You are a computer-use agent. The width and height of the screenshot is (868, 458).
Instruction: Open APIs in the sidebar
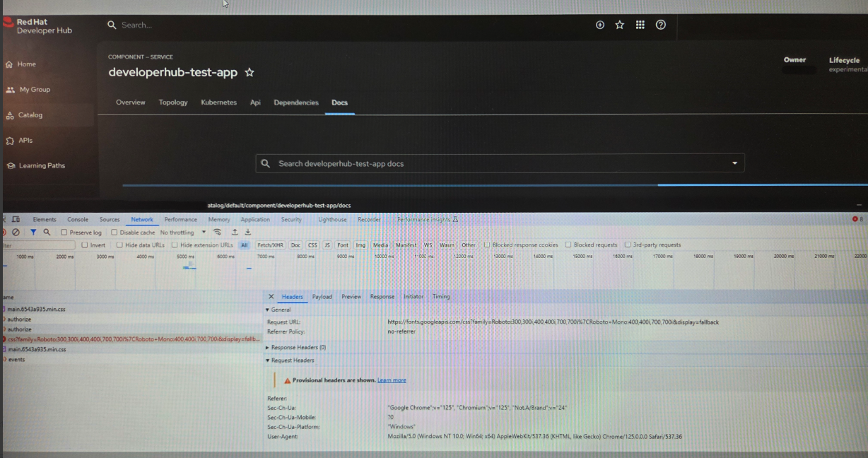pos(20,141)
